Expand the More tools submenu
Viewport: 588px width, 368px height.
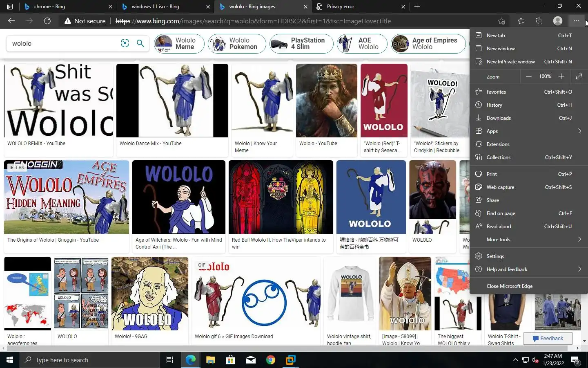click(x=529, y=240)
